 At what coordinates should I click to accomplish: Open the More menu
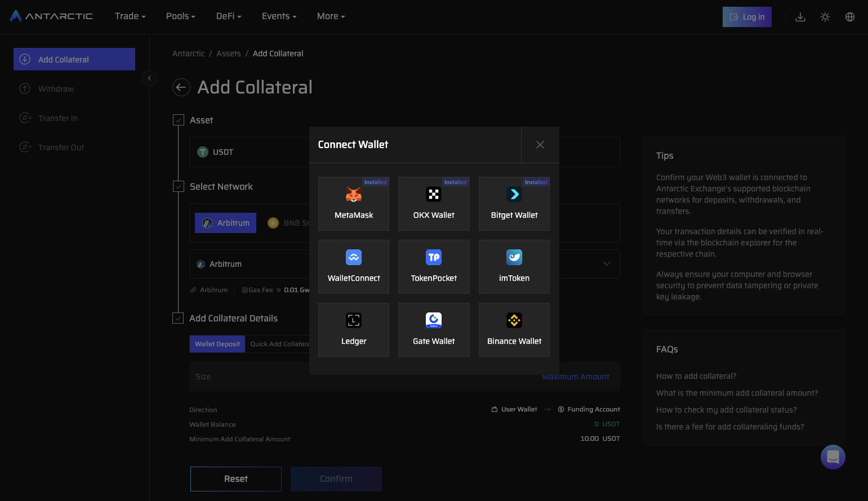(x=331, y=16)
